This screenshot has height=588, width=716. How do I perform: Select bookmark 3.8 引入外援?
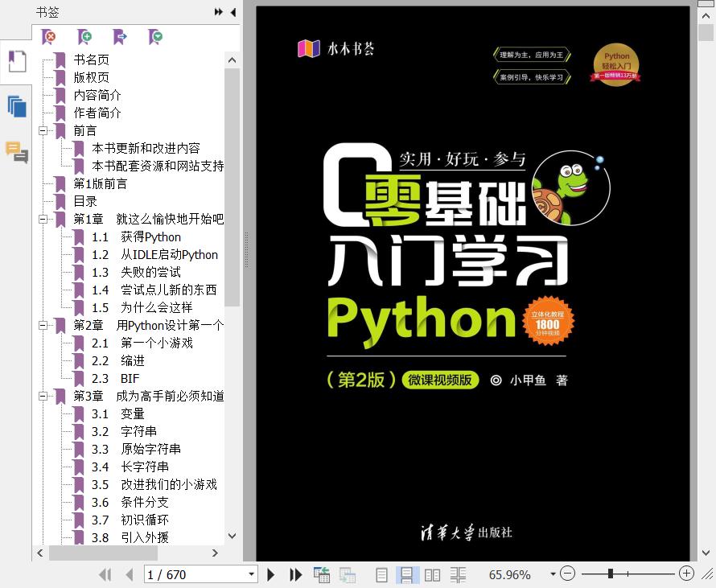[130, 538]
